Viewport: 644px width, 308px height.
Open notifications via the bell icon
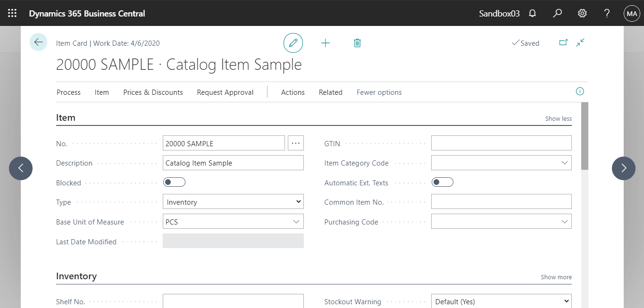[532, 13]
